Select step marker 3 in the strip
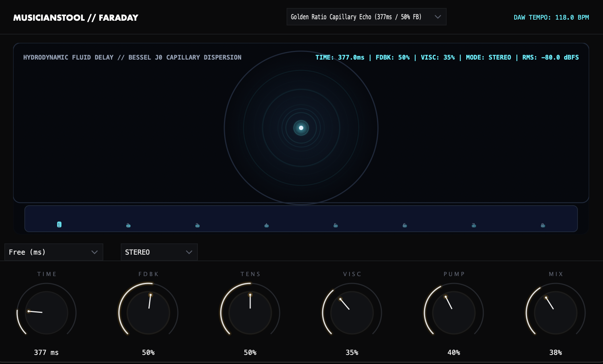Image resolution: width=603 pixels, height=364 pixels. 197,225
